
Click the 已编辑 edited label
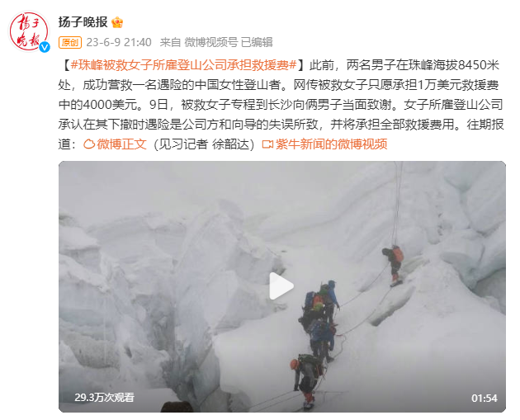point(257,42)
